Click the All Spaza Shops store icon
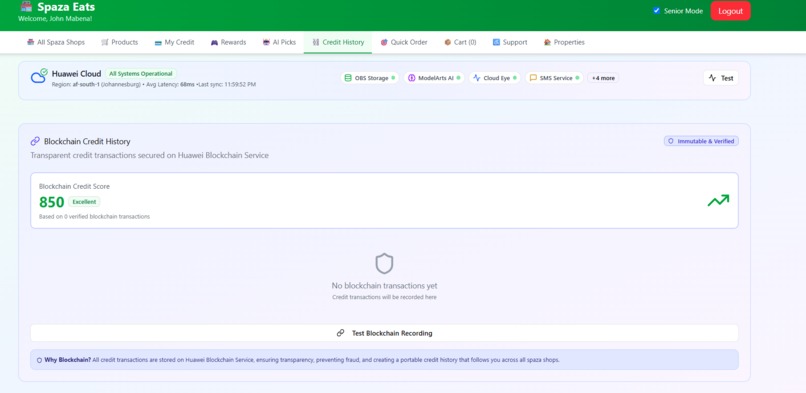806x393 pixels. tap(31, 42)
